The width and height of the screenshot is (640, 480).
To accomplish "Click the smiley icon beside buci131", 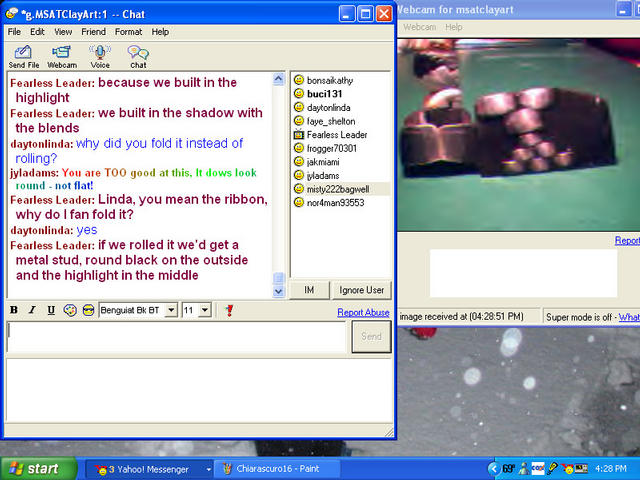I will coord(299,94).
